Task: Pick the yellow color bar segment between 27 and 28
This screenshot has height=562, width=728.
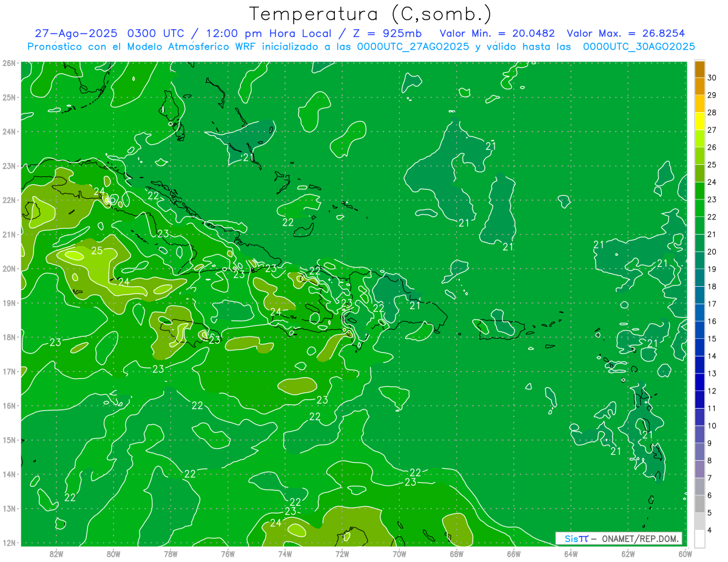Action: 699,121
